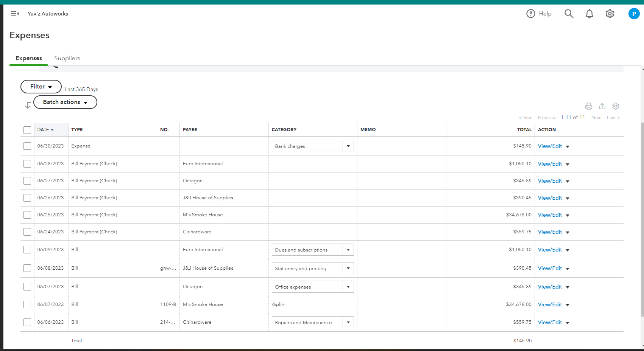
Task: Open the notifications bell
Action: coord(589,14)
